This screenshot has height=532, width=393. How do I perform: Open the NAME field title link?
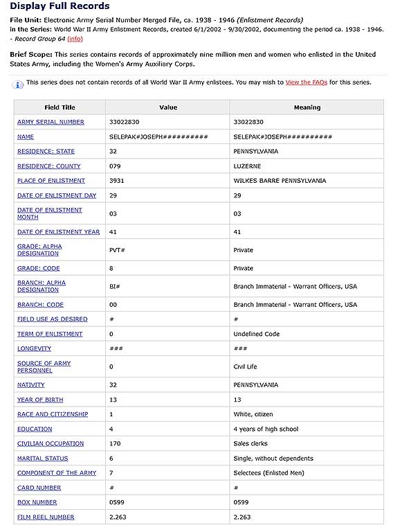26,136
